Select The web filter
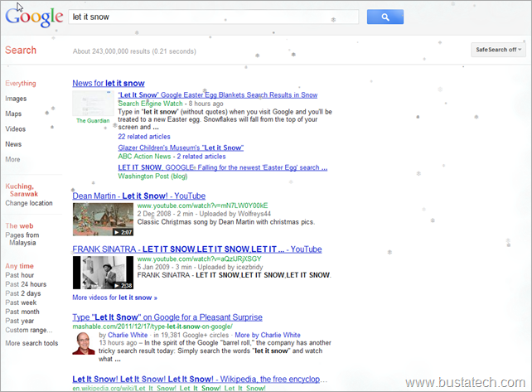This screenshot has height=392, width=532. click(19, 225)
